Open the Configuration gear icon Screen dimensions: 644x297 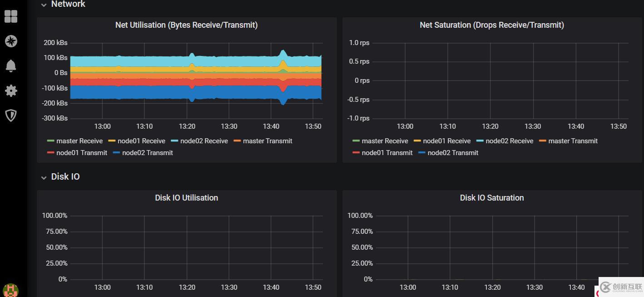pos(11,91)
